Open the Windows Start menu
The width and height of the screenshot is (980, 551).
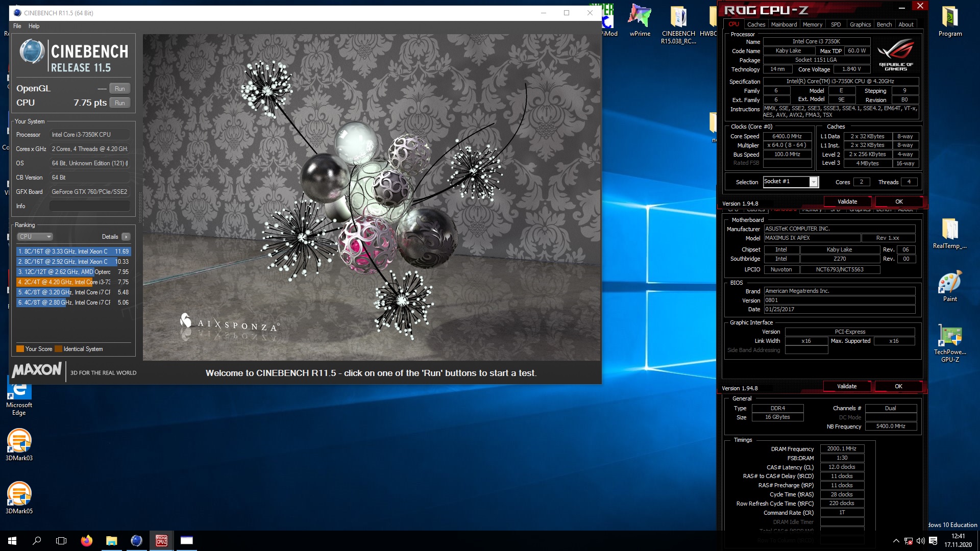(12, 541)
